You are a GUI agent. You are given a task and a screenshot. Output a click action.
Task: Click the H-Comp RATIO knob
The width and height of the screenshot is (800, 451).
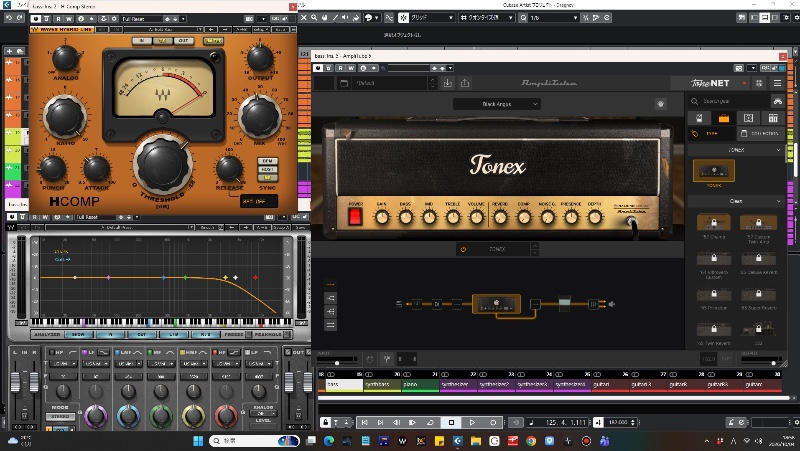point(65,117)
